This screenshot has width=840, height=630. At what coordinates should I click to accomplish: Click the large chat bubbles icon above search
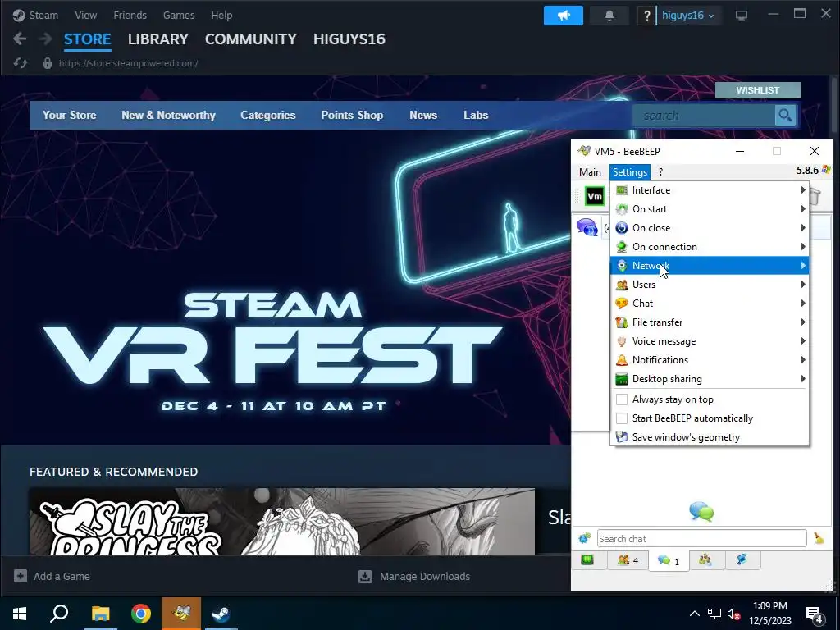click(x=701, y=512)
